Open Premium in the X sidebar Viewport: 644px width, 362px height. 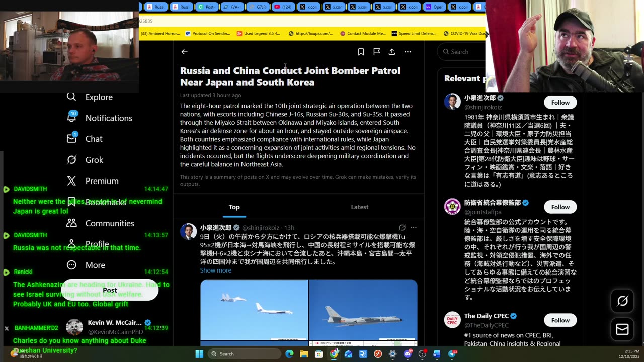[93, 181]
